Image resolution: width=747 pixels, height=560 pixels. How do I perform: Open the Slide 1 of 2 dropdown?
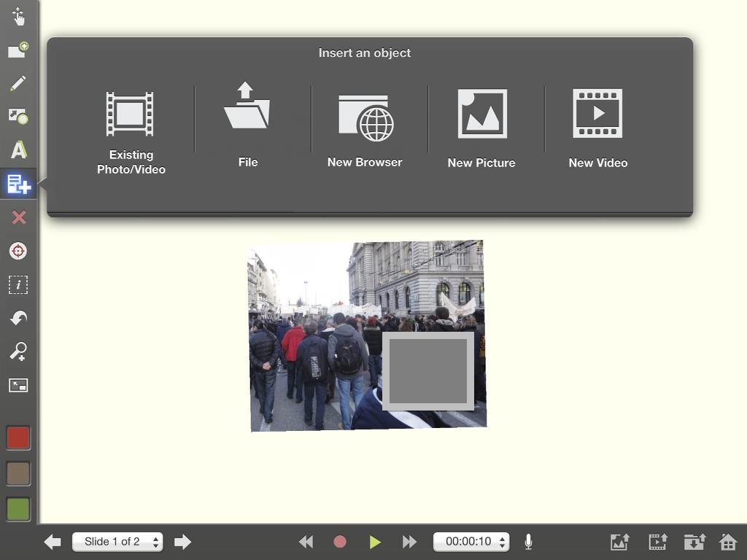click(x=117, y=542)
